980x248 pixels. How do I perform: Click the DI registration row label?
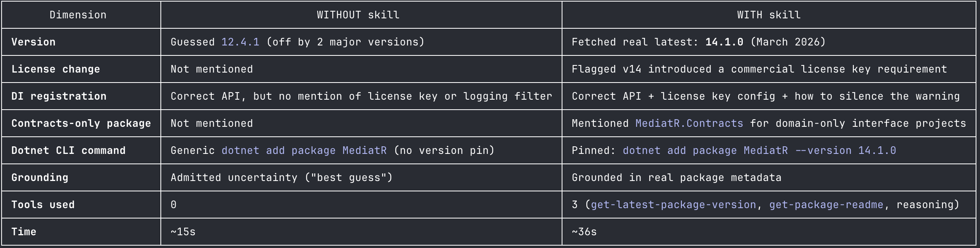[59, 96]
